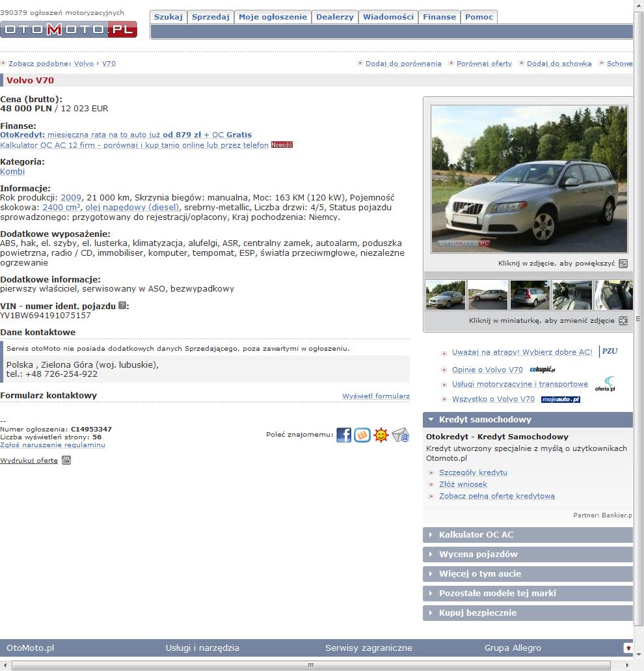Click the Grupa Allegro footer heading
This screenshot has width=644, height=671.
pyautogui.click(x=513, y=648)
